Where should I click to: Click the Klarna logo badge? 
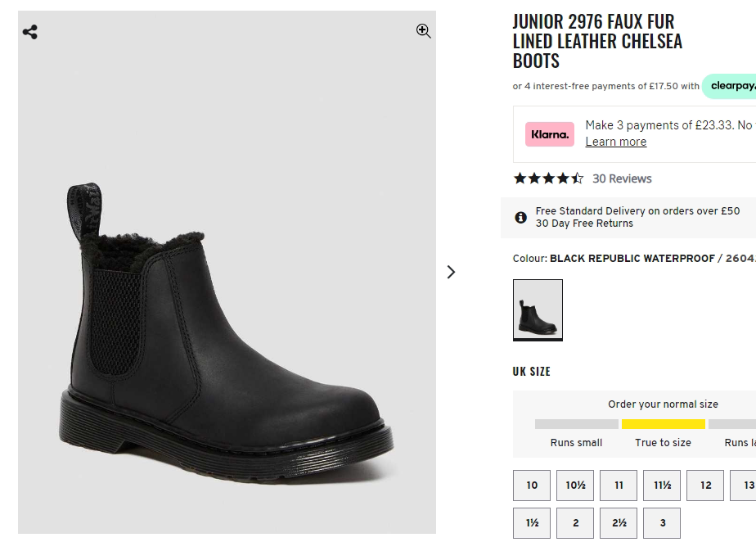coord(550,134)
